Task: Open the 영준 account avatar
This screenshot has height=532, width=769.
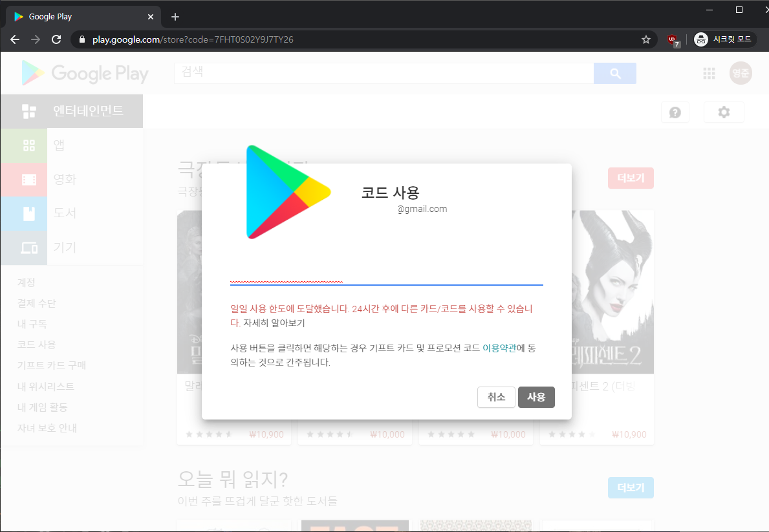Action: tap(741, 73)
